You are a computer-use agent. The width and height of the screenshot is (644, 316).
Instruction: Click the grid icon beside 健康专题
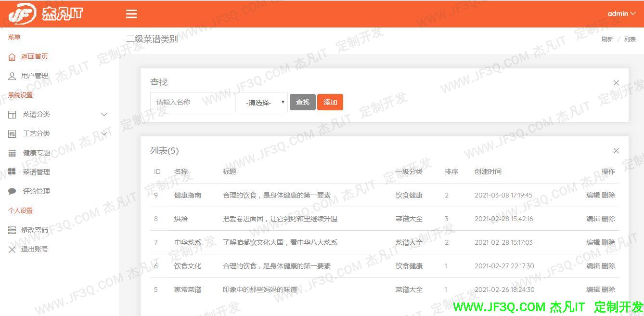12,153
